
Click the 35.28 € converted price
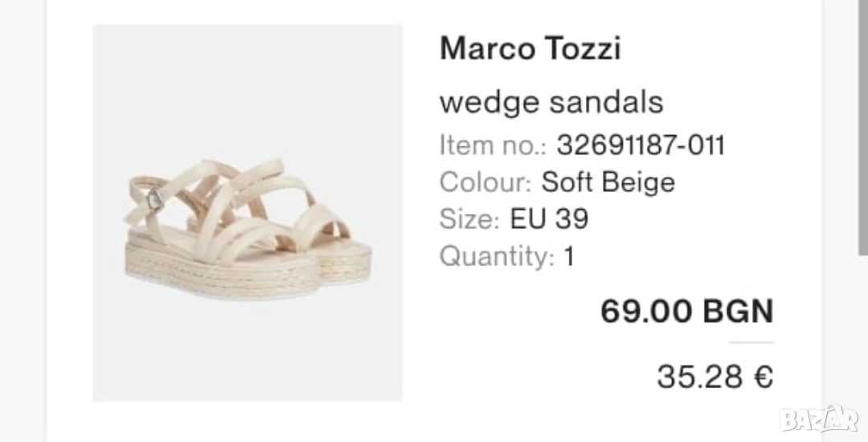[x=714, y=376]
